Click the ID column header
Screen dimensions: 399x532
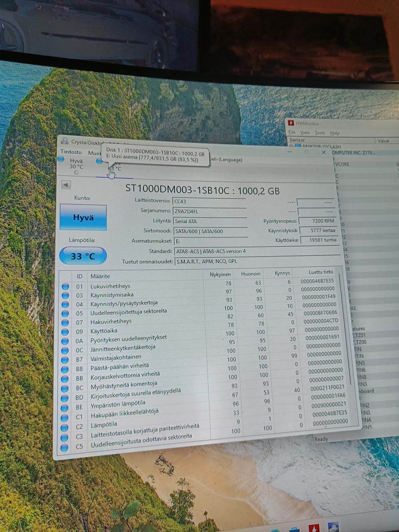click(79, 276)
